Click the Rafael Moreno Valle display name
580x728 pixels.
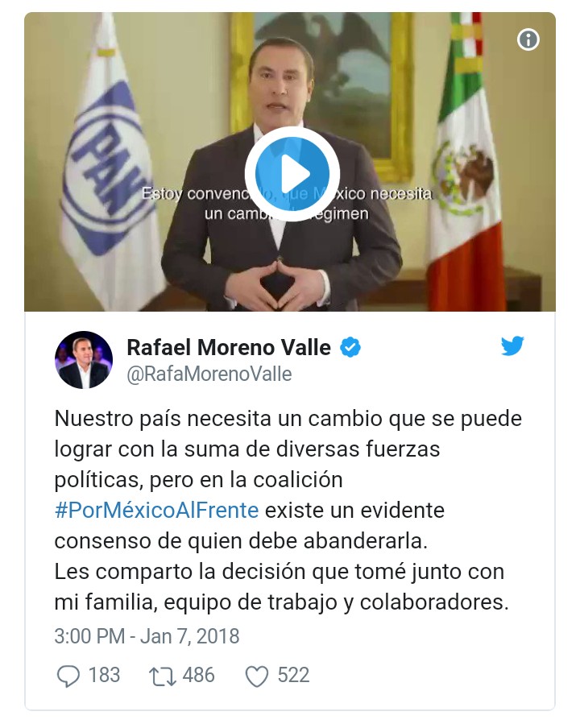click(x=229, y=347)
